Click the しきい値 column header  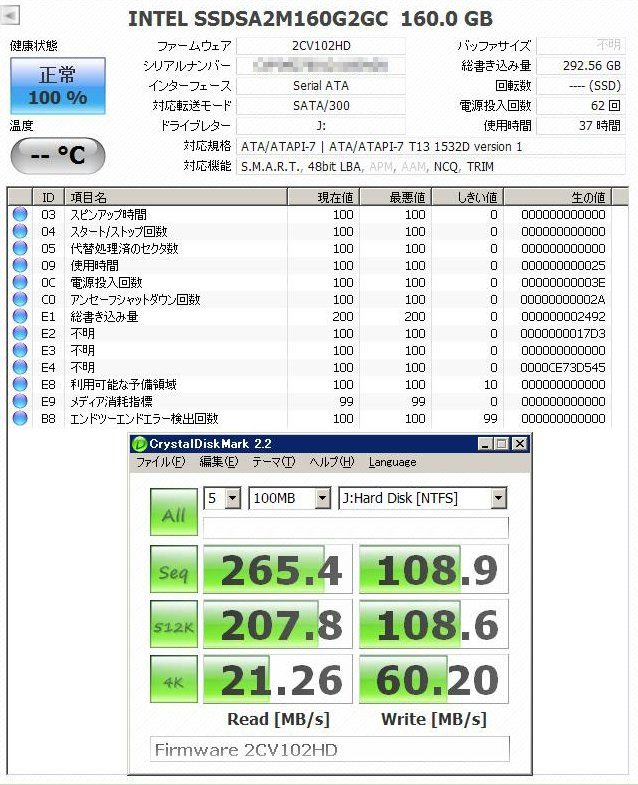click(468, 197)
